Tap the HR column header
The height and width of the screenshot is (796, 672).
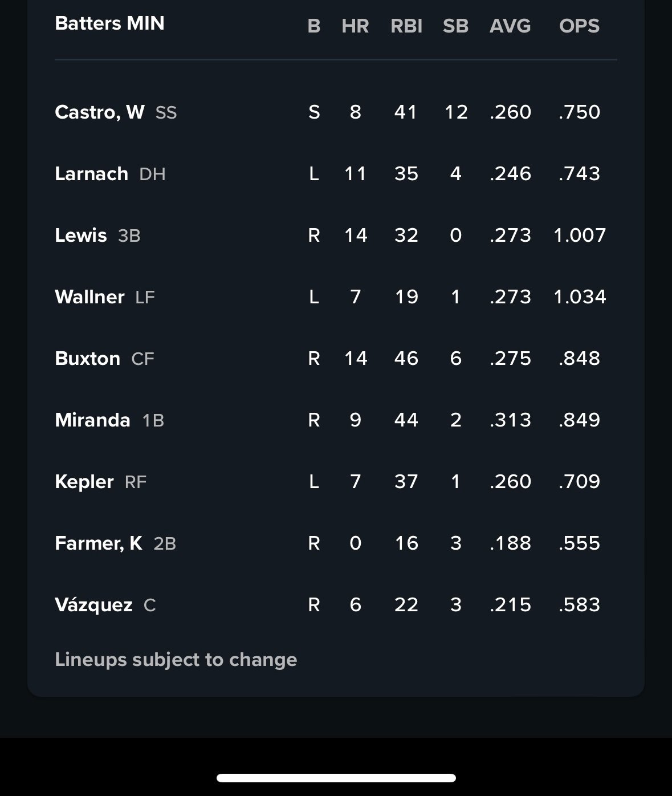click(x=355, y=26)
